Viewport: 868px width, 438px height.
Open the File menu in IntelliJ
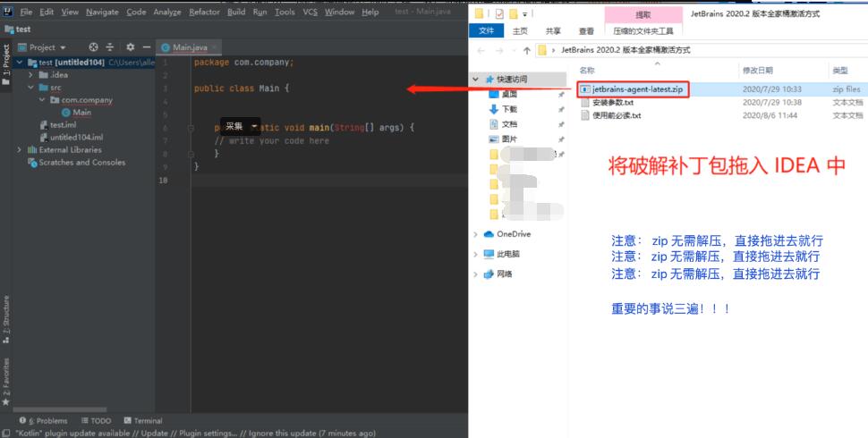point(26,12)
